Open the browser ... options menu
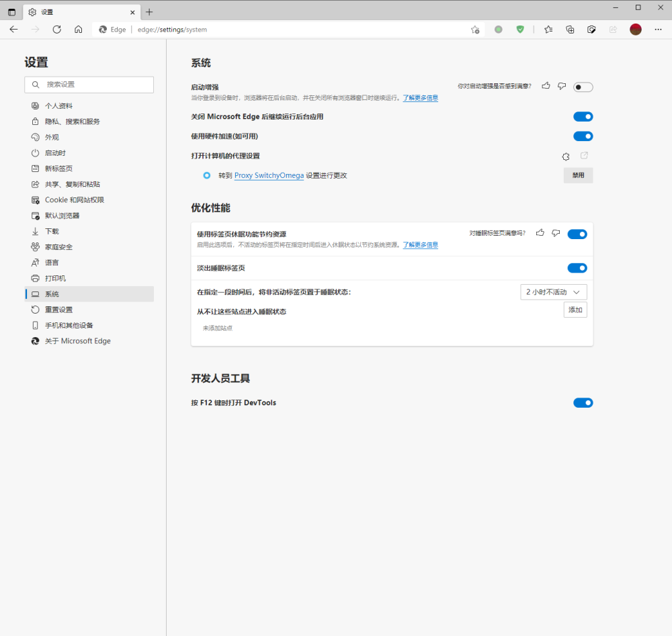 pyautogui.click(x=658, y=29)
